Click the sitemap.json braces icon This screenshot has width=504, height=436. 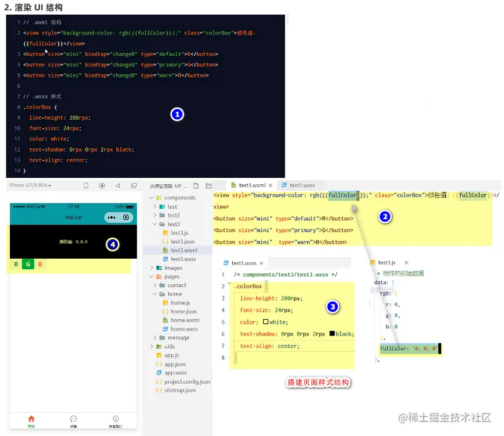click(159, 390)
